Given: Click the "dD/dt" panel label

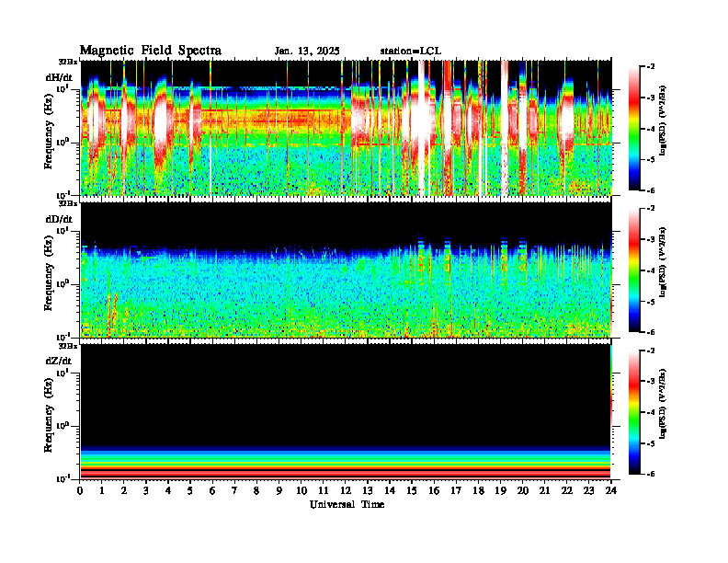Looking at the screenshot, I should coord(59,219).
